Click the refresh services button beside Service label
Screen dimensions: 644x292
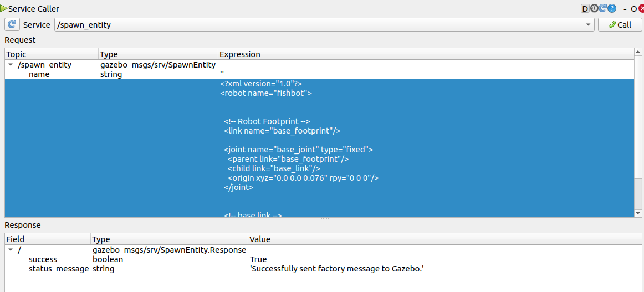tap(12, 25)
